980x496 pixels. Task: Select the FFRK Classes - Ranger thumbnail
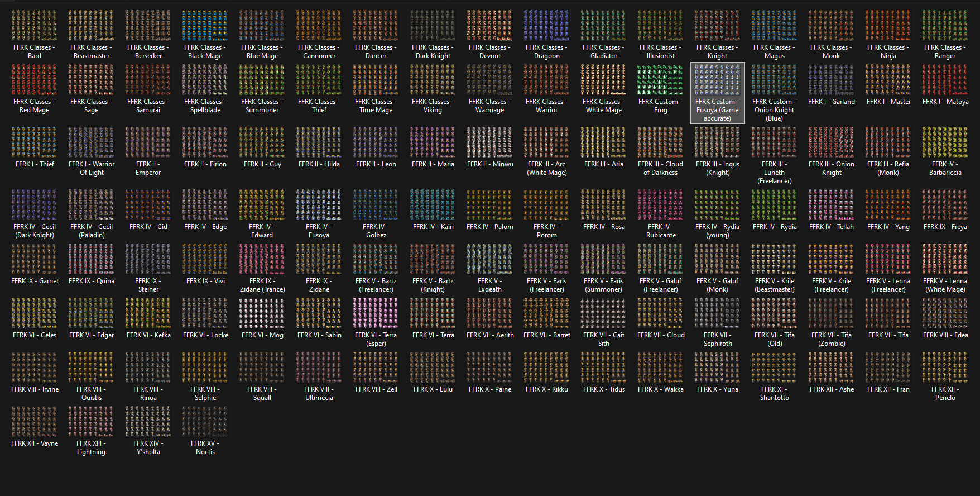[945, 26]
